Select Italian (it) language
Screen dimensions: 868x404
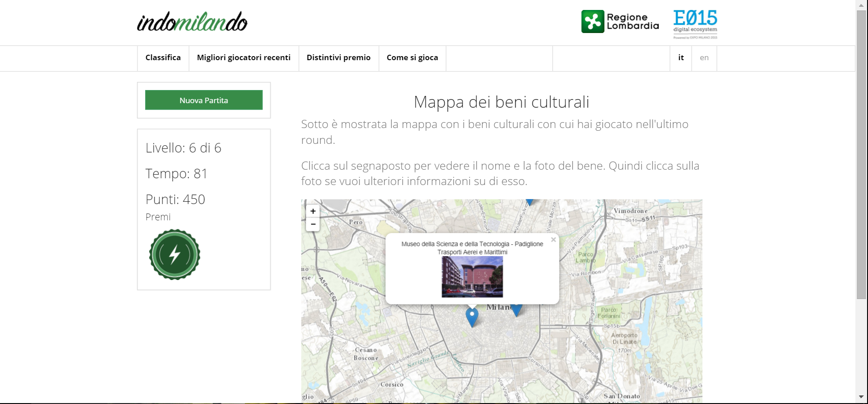pyautogui.click(x=681, y=58)
